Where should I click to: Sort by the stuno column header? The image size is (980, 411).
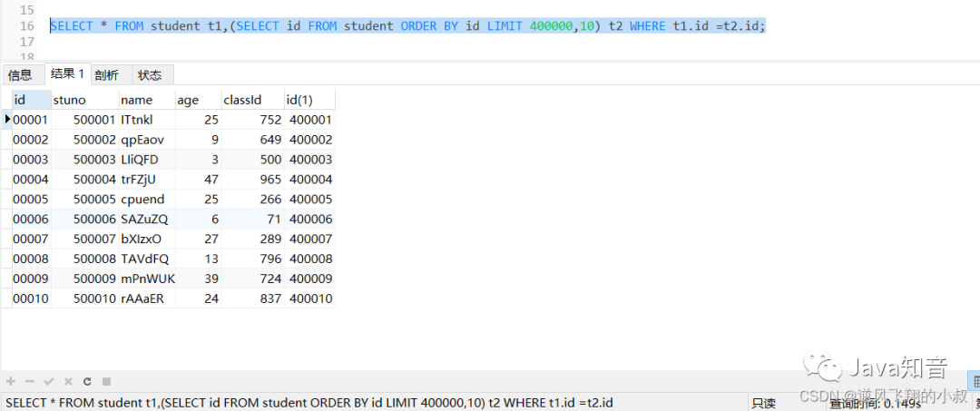click(x=85, y=100)
